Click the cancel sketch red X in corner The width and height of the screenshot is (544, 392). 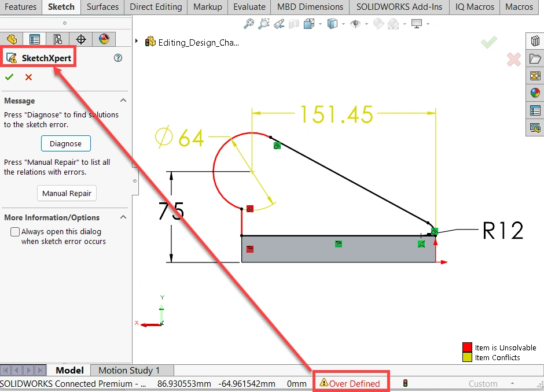(x=514, y=60)
